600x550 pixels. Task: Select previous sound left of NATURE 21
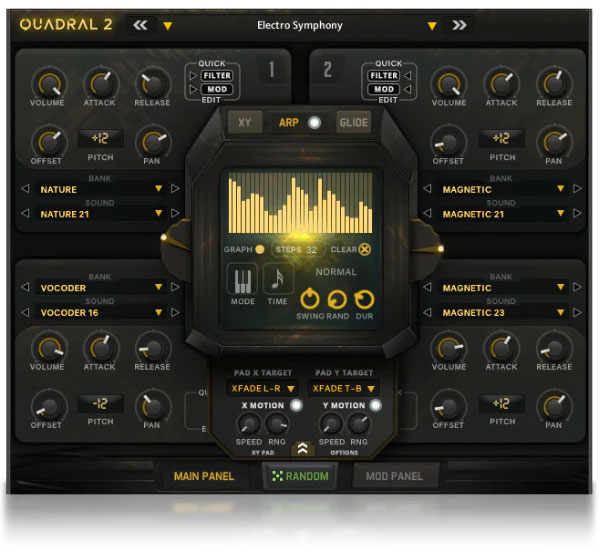pyautogui.click(x=25, y=213)
